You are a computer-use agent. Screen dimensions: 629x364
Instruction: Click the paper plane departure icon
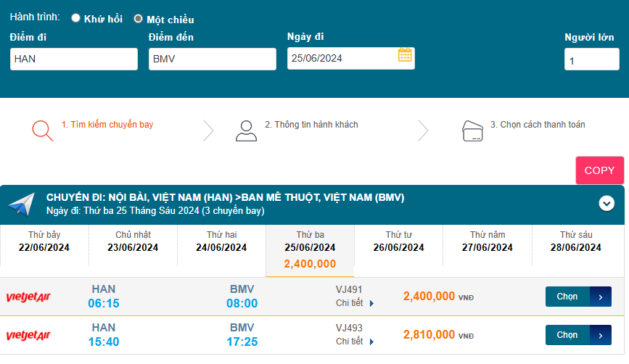pos(21,204)
